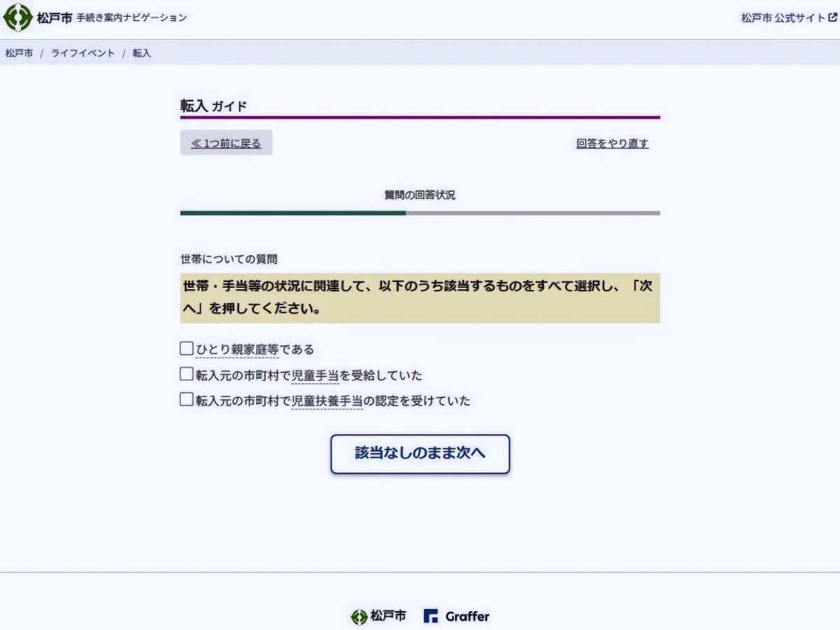
Task: Click the 質問の回答状況 progress bar
Action: pos(420,213)
